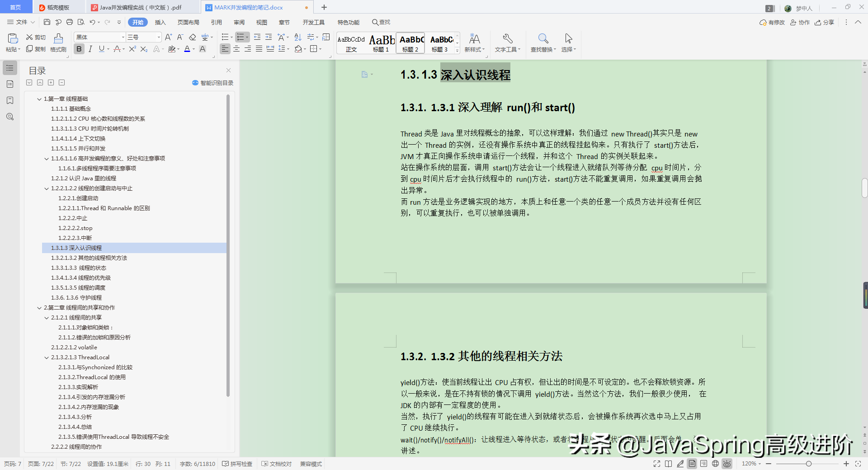Close the 目录 navigation pane
The image size is (868, 470).
coord(229,70)
